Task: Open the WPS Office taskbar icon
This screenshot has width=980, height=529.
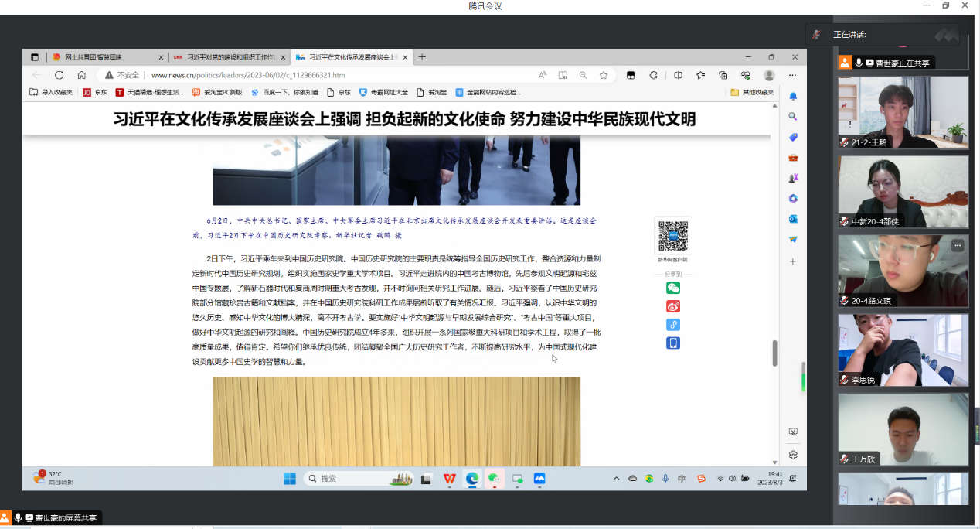Action: (449, 479)
